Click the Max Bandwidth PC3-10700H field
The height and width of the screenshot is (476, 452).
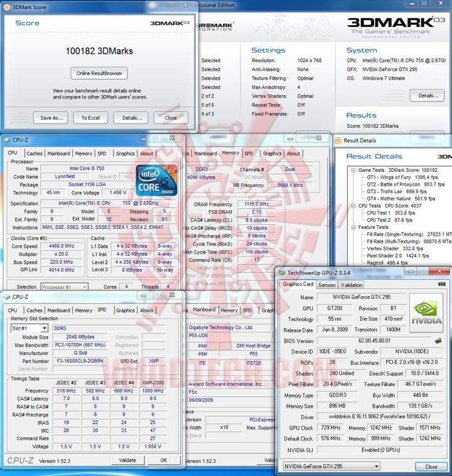(x=80, y=345)
